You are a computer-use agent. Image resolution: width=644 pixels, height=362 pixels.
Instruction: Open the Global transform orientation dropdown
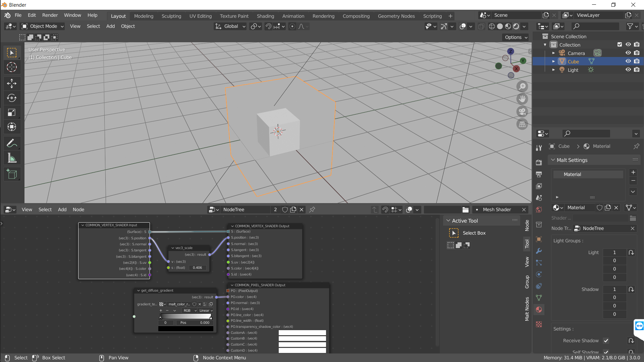(230, 26)
